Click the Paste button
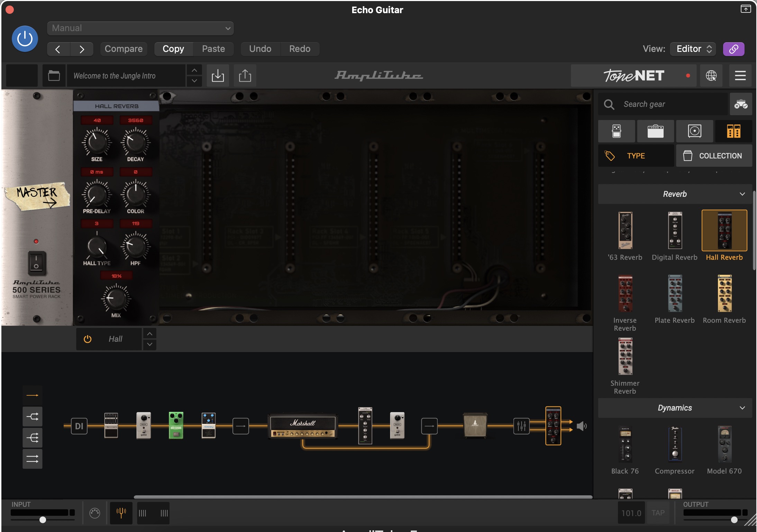Image resolution: width=757 pixels, height=532 pixels. pyautogui.click(x=213, y=49)
